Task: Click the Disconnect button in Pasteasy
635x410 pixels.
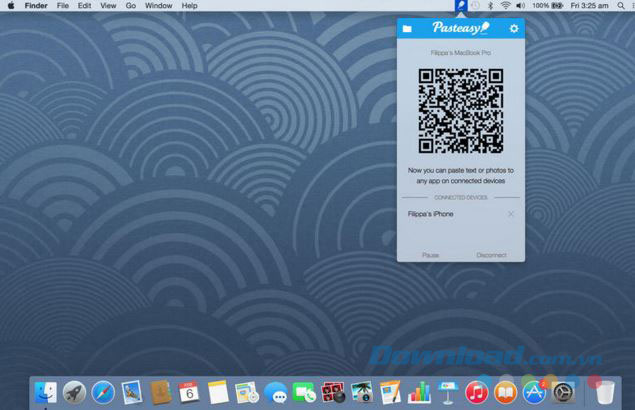Action: 491,255
